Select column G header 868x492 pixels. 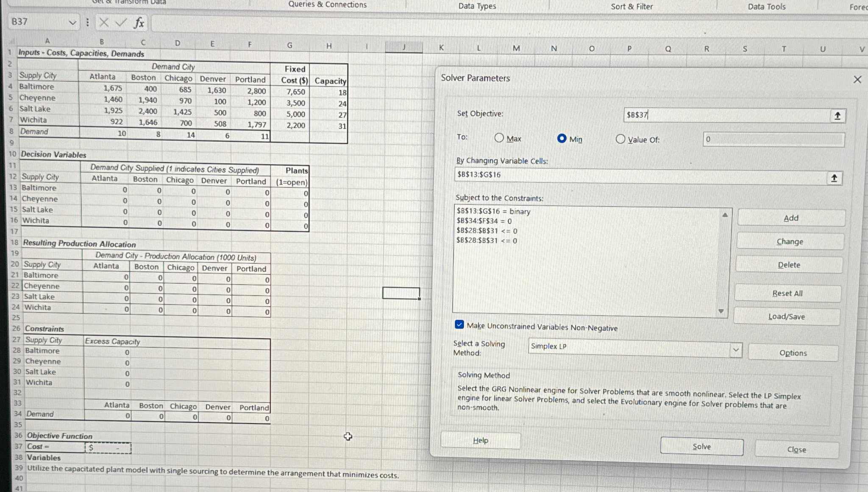[289, 45]
